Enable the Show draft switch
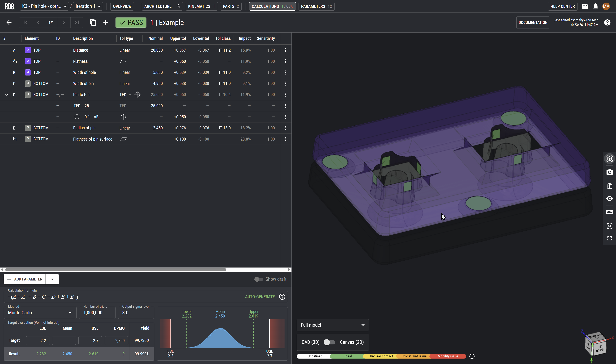616x364 pixels. 258,279
